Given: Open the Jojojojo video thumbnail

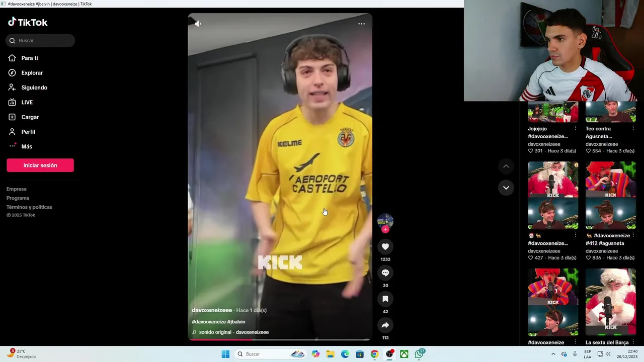Looking at the screenshot, I should pos(553,112).
